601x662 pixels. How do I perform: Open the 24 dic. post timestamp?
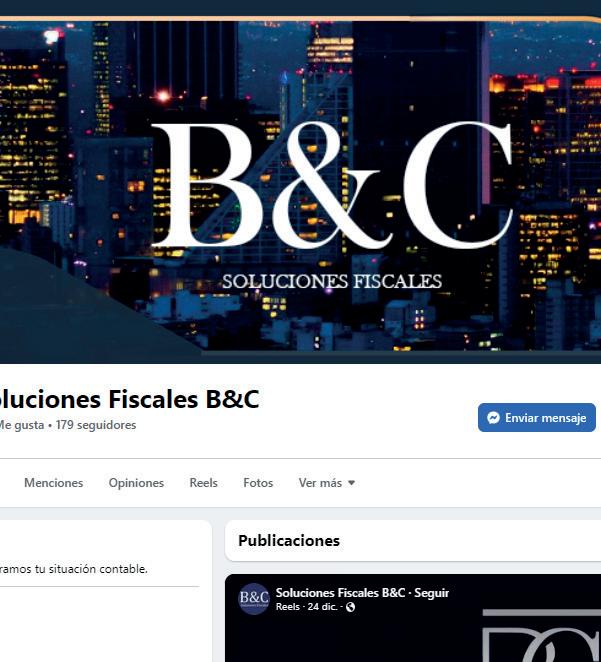(x=322, y=607)
